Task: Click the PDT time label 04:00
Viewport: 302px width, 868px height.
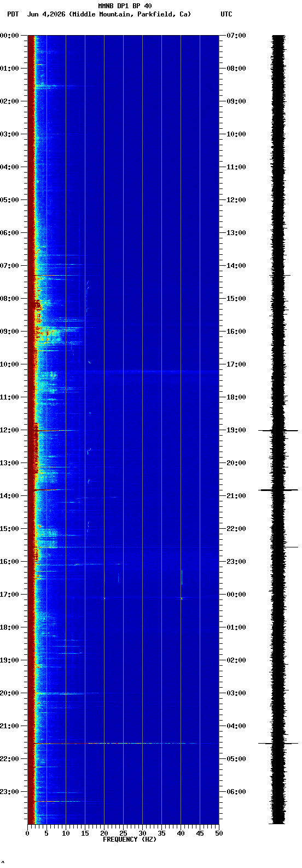Action: point(9,167)
